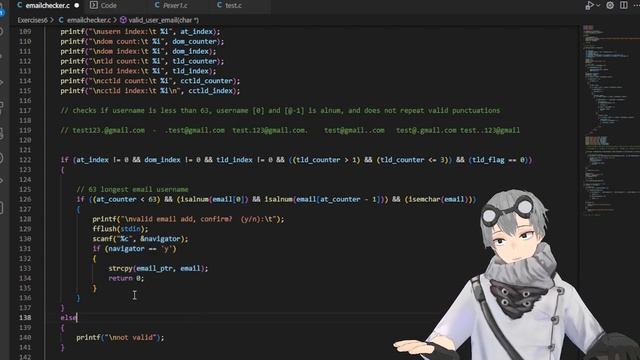This screenshot has width=640, height=360.
Task: Click the C icon on the test.c tab
Action: [219, 5]
